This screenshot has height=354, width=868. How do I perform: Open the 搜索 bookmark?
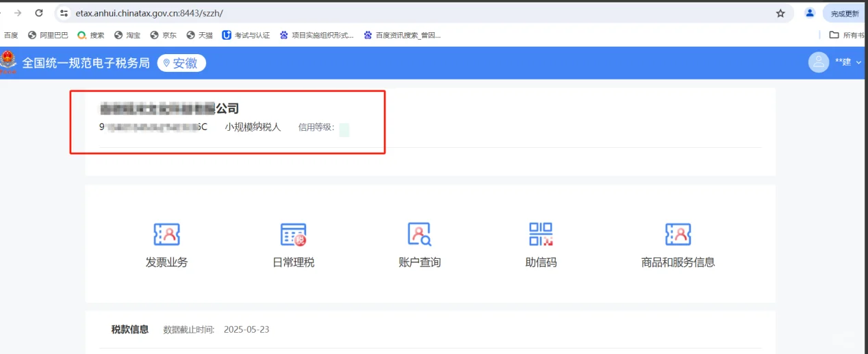click(91, 35)
